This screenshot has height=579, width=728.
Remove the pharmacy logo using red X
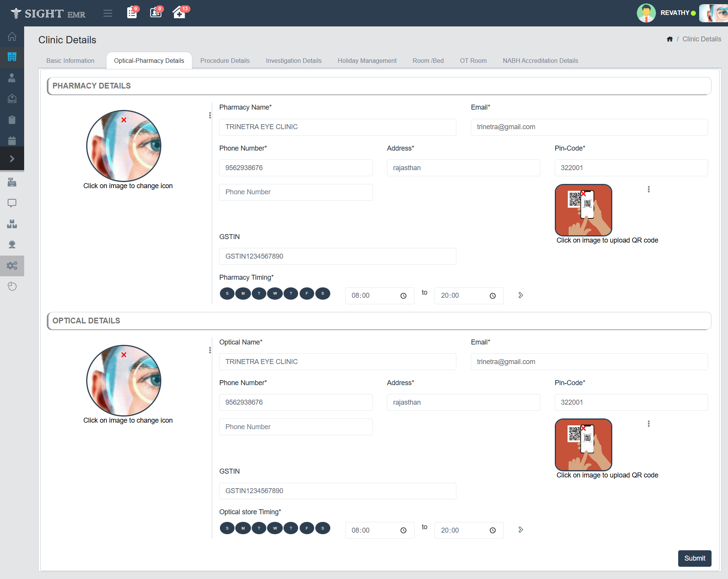tap(124, 120)
